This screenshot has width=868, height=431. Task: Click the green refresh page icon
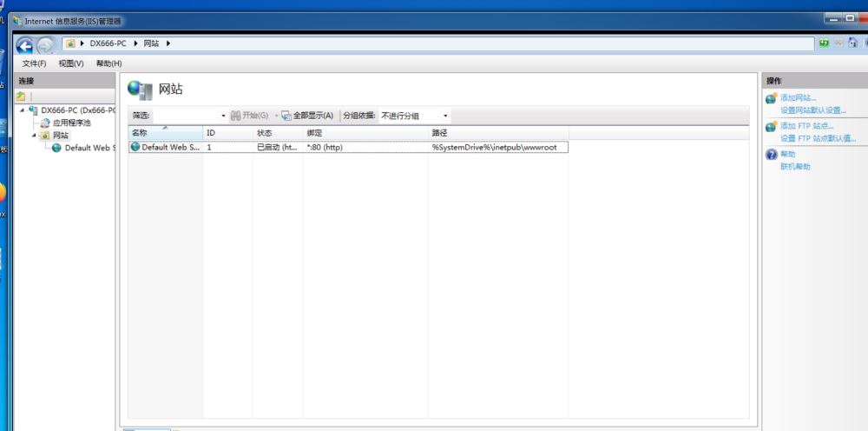tap(825, 43)
